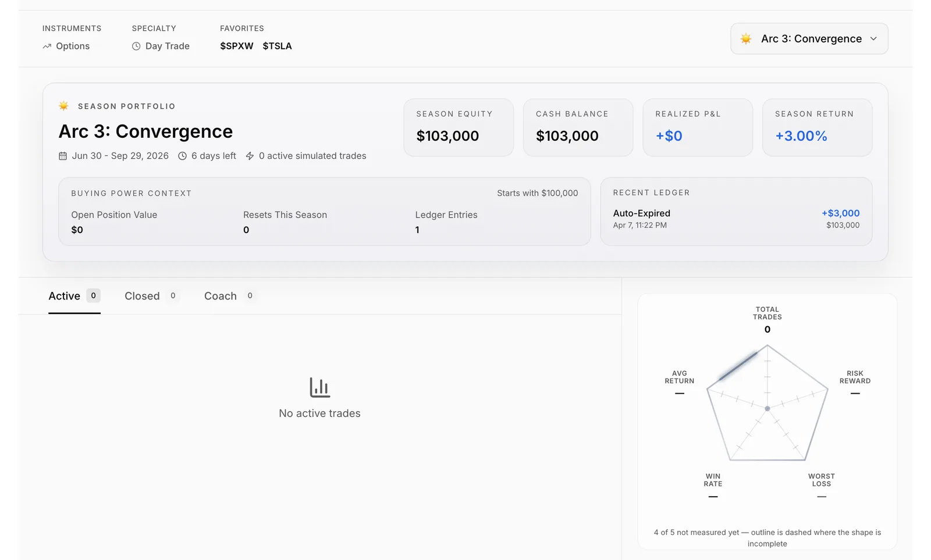Click the Avg Return radar label
Screen dimensions: 931x560
[x=680, y=377]
